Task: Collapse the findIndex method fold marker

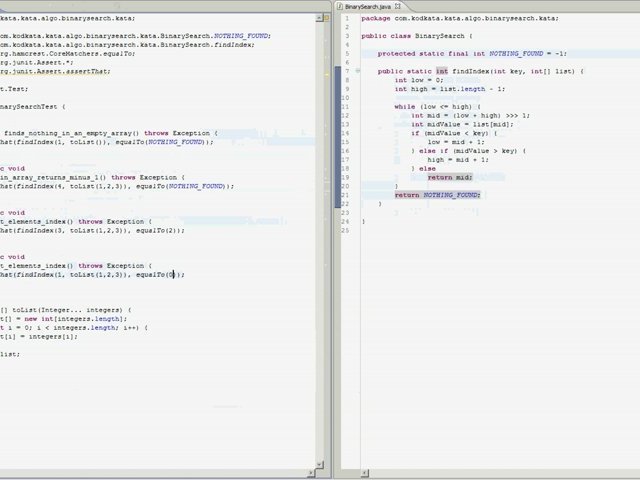Action: coord(359,71)
